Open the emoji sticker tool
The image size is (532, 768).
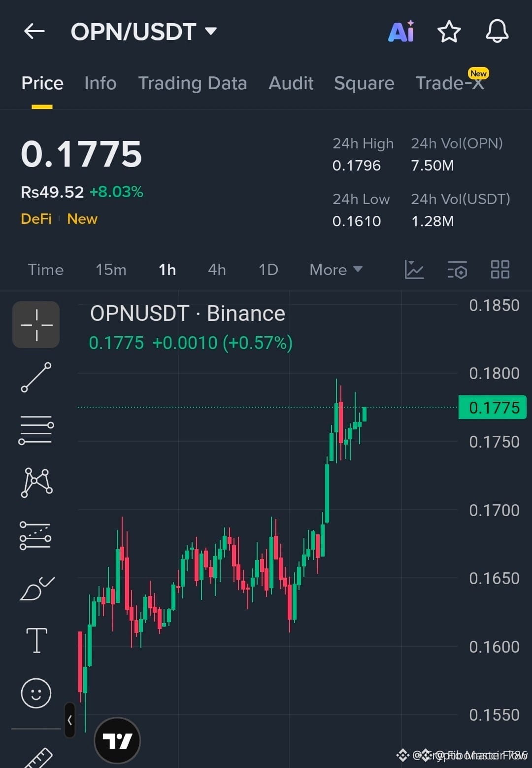(x=36, y=694)
